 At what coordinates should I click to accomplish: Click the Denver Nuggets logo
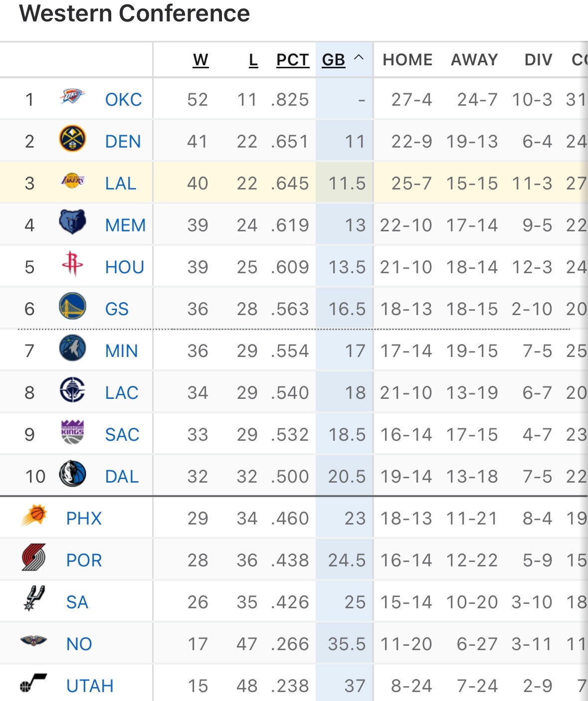coord(72,139)
